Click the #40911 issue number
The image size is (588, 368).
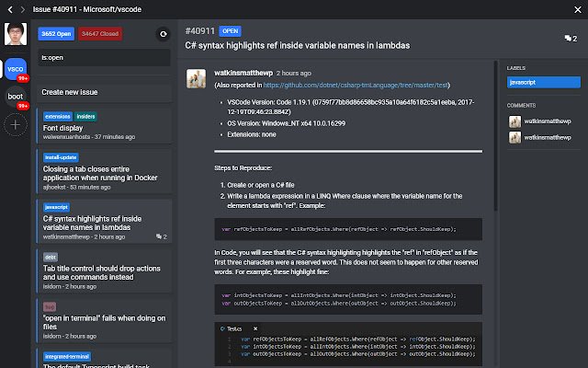(x=200, y=31)
